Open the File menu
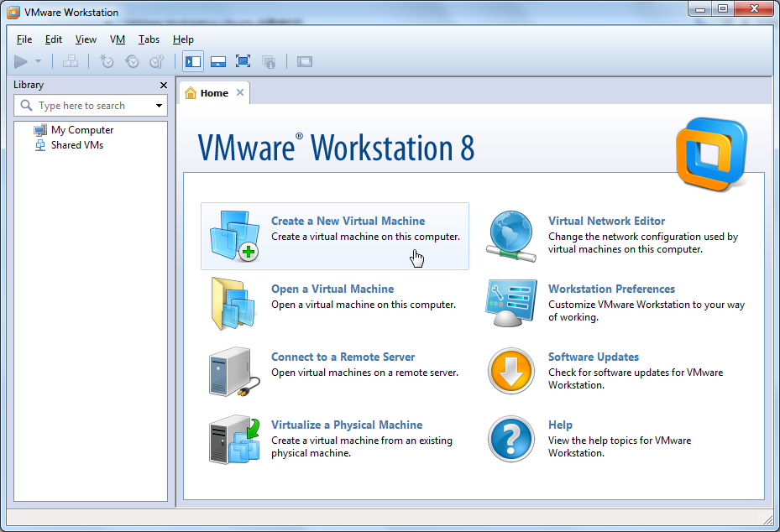Viewport: 780px width, 532px height. [x=24, y=39]
